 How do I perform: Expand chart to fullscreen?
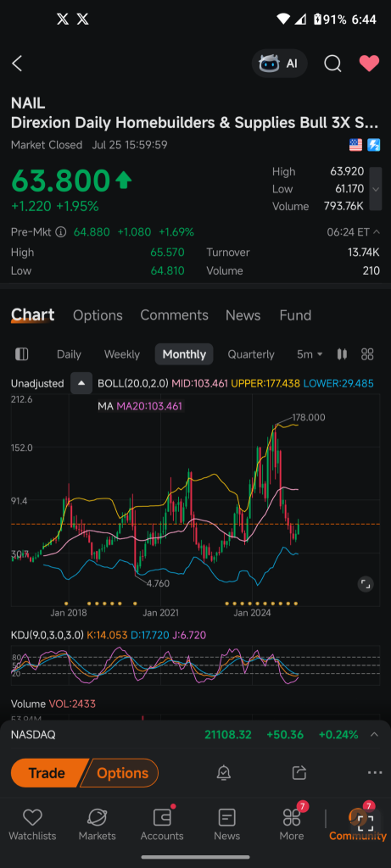tap(366, 583)
